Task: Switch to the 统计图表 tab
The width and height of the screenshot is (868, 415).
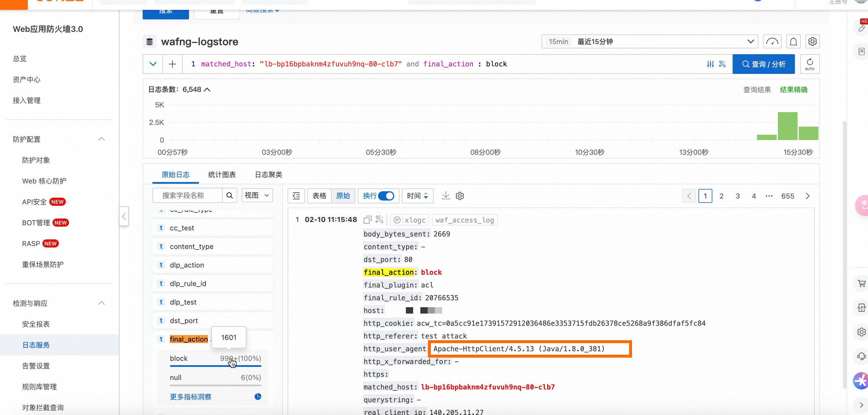Action: pyautogui.click(x=222, y=174)
